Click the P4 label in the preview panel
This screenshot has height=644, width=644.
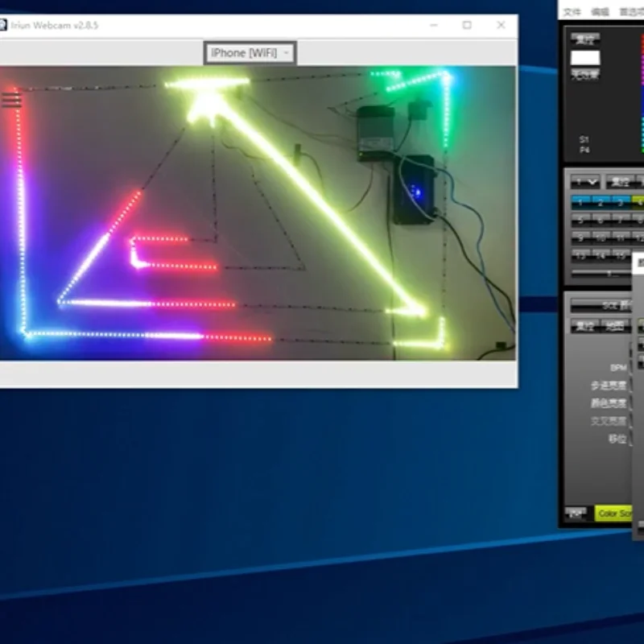pos(584,151)
